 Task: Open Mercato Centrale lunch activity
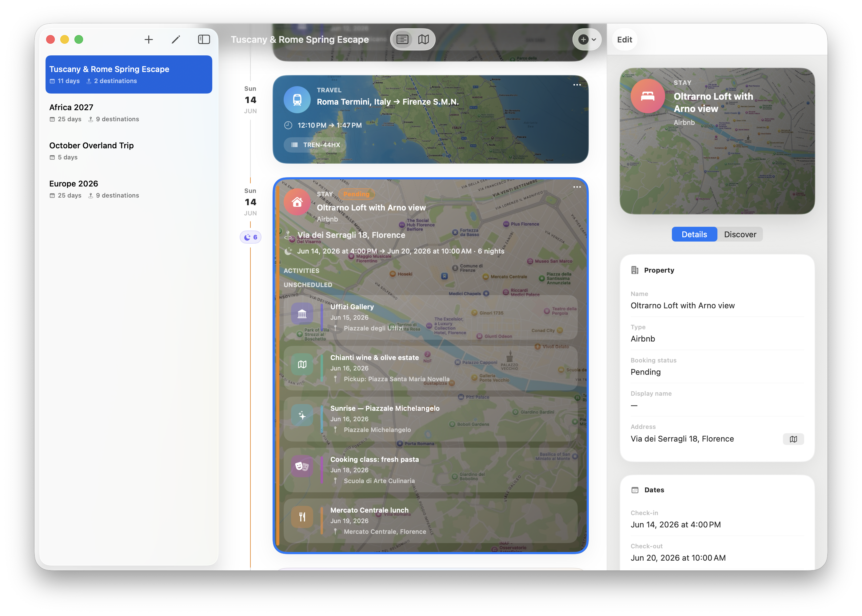pos(430,521)
